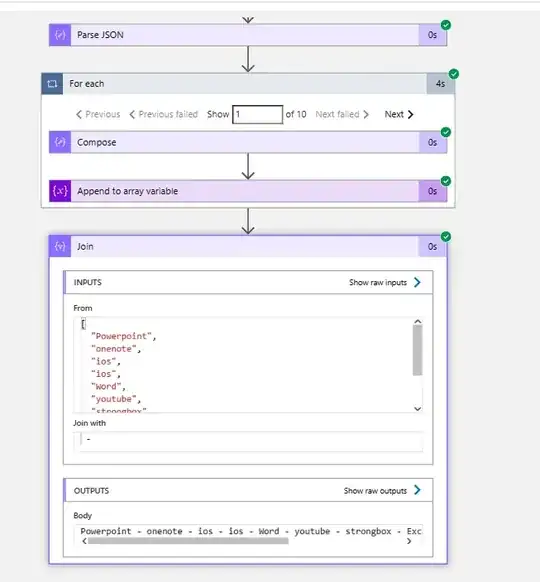Click the "Join with" label
Screen dimensions: 540x582
[x=89, y=423]
